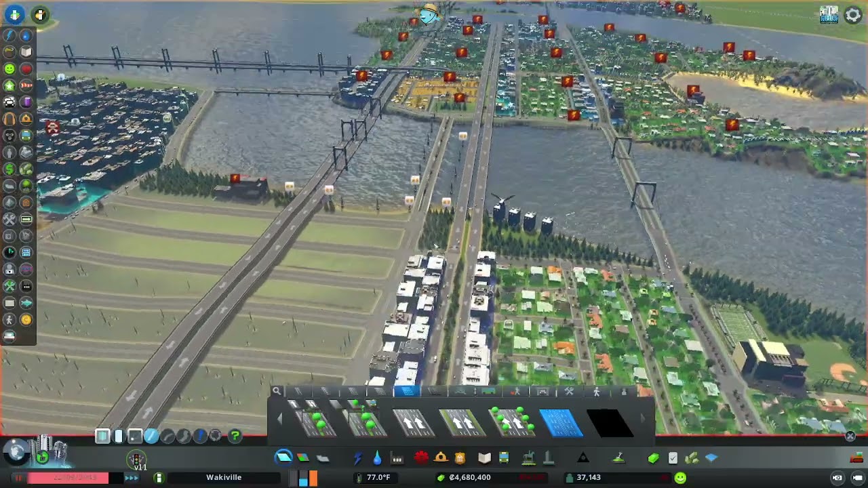The height and width of the screenshot is (488, 868).
Task: Select the black road thumbnail
Action: [610, 423]
